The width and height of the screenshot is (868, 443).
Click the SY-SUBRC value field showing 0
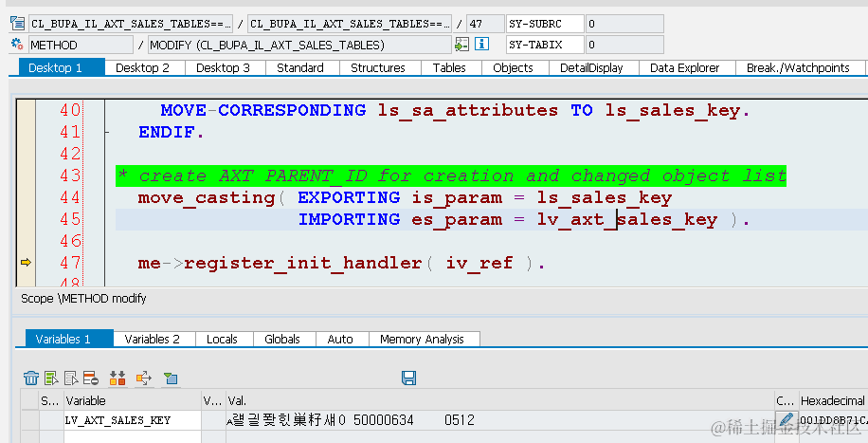click(x=624, y=24)
